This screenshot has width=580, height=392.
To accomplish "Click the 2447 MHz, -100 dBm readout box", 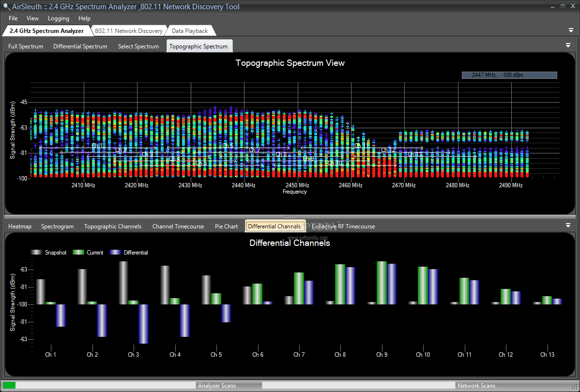I will click(509, 75).
